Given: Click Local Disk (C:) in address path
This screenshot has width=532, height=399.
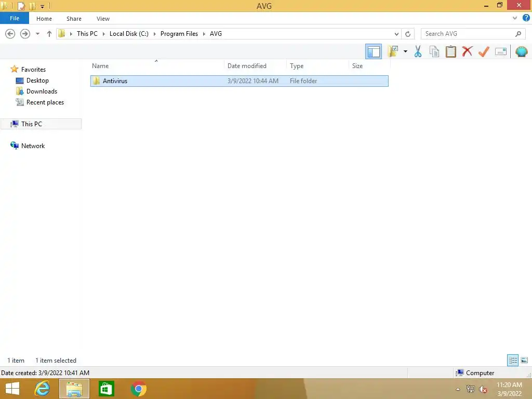Looking at the screenshot, I should tap(129, 34).
